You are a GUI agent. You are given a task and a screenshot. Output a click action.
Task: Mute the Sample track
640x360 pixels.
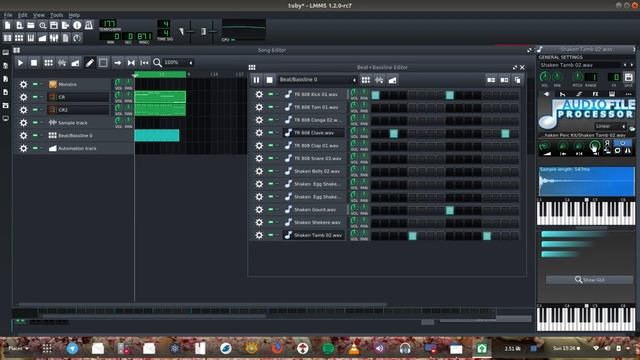(x=35, y=122)
